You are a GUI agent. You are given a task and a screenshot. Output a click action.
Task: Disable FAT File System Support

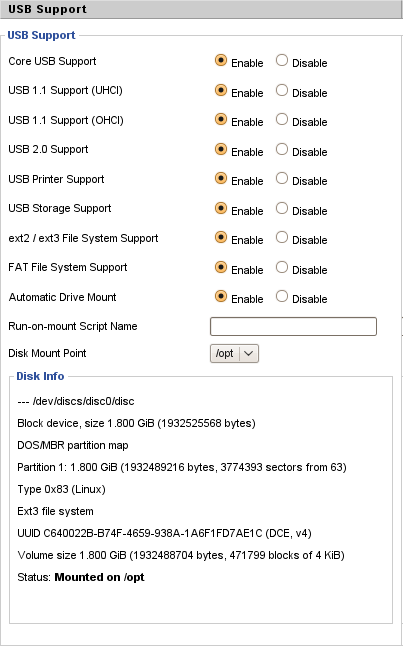[x=282, y=267]
